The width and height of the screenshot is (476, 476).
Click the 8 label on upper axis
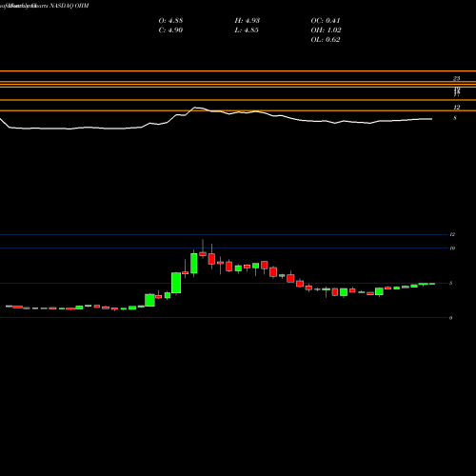pyautogui.click(x=455, y=118)
